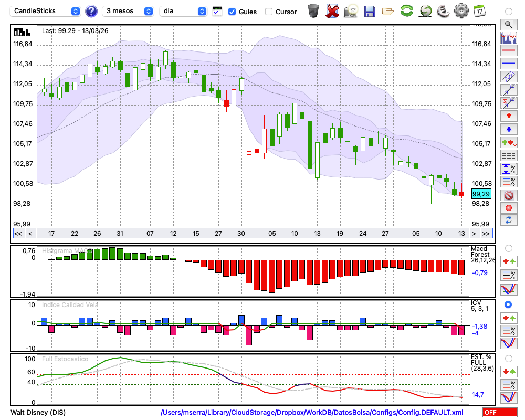Add a blue up-arrow marker
Viewport: 525px width, 420px height.
[x=509, y=129]
